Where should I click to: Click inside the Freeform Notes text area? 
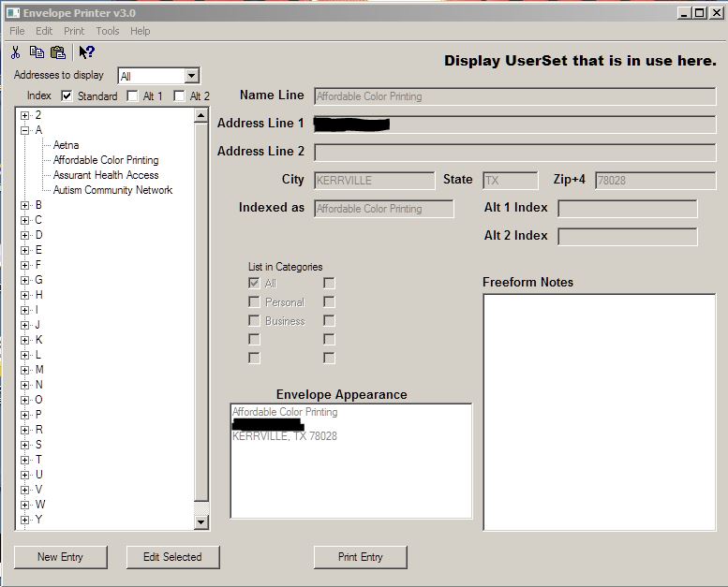pos(599,412)
